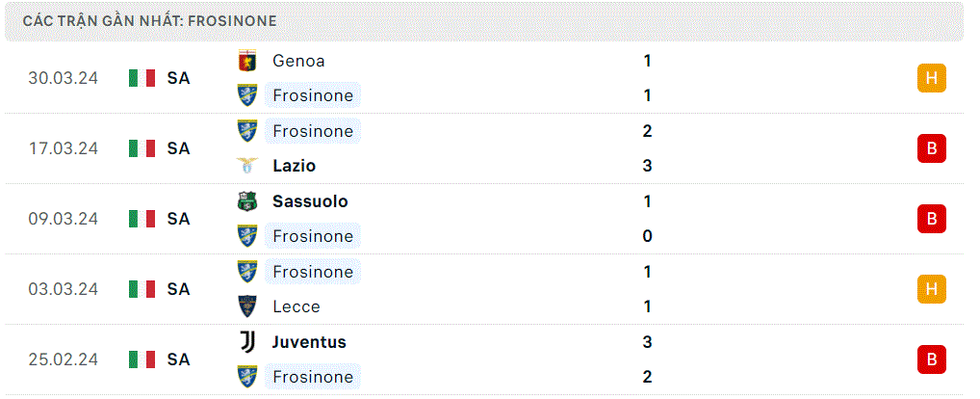
Task: Click Italy flag on the 25.02.24 row
Action: click(142, 359)
